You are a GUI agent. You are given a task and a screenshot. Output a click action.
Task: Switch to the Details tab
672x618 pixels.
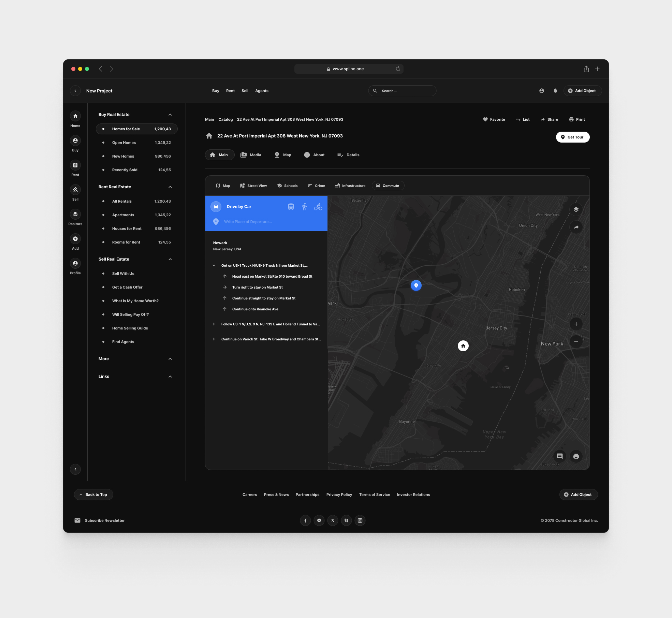[348, 155]
